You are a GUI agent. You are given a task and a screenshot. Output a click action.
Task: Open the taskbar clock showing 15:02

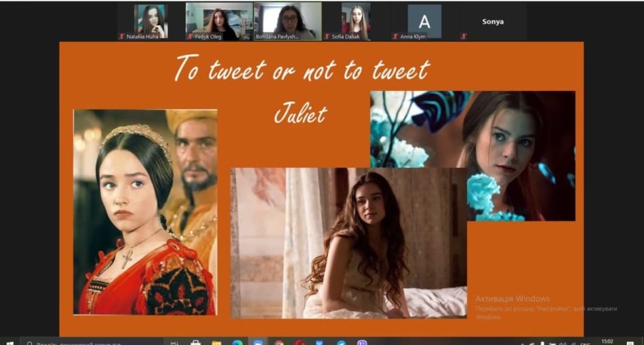point(608,342)
